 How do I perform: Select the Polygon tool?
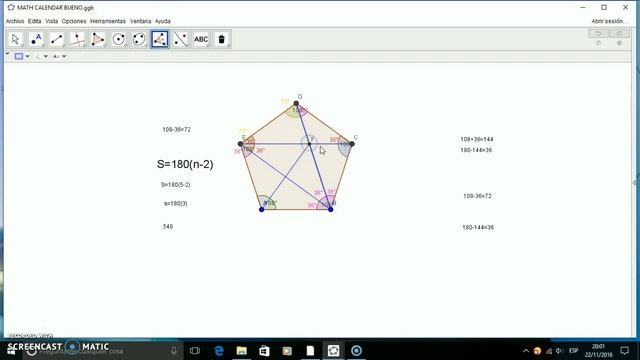pos(98,39)
